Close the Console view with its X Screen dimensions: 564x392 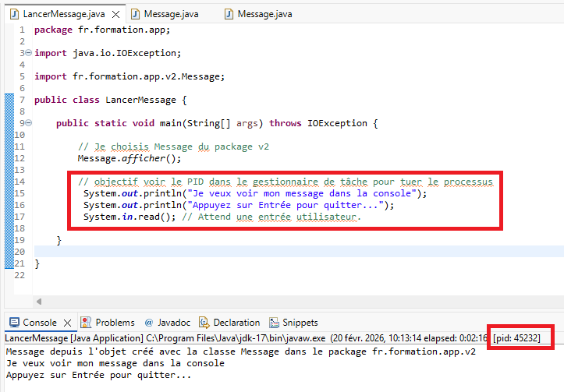(x=67, y=323)
